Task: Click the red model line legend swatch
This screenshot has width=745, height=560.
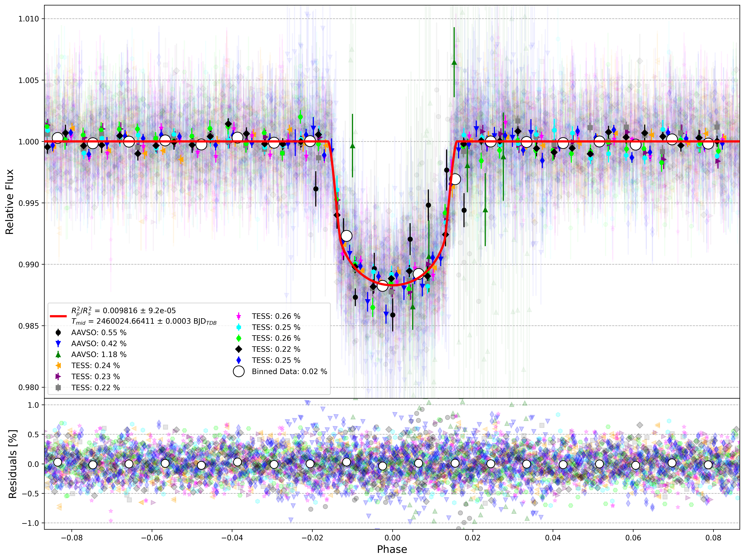Action: (58, 316)
